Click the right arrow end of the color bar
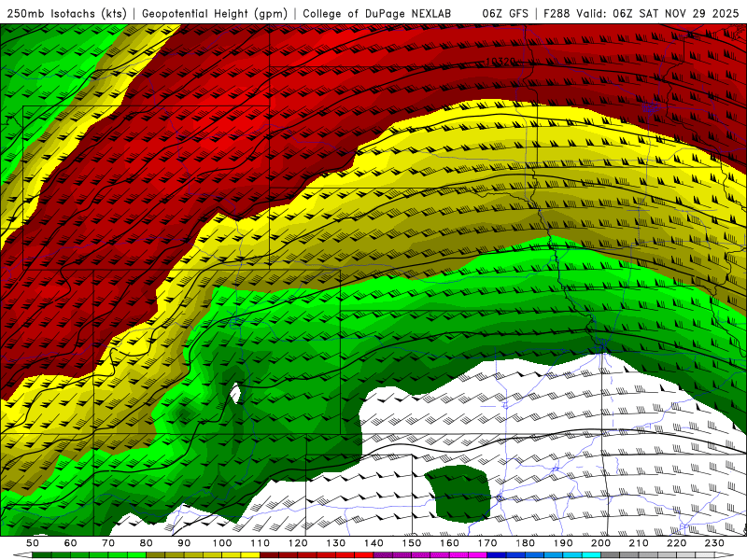This screenshot has height=560, width=747. click(725, 555)
